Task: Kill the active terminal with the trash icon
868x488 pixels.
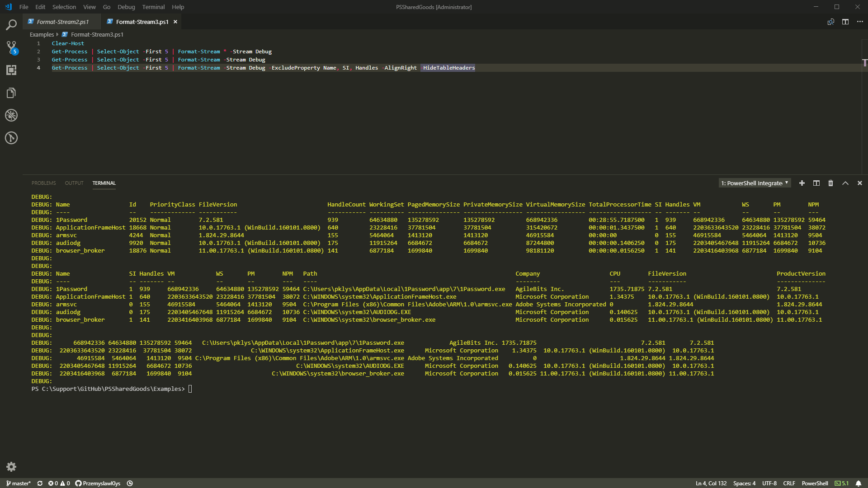Action: tap(830, 183)
